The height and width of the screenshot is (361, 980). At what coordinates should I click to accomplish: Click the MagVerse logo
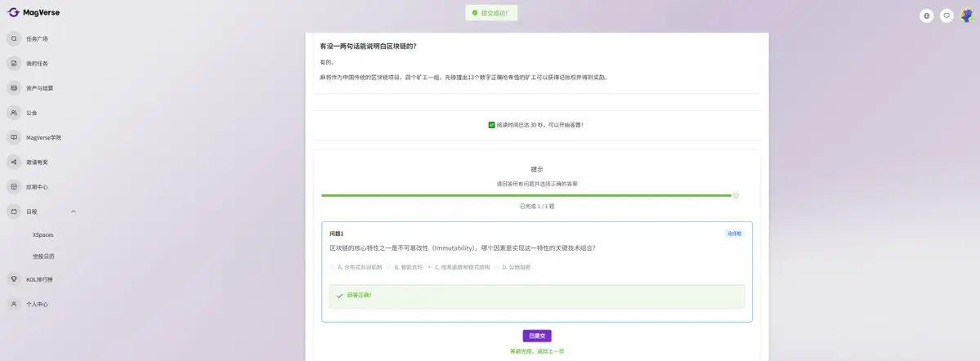(34, 12)
